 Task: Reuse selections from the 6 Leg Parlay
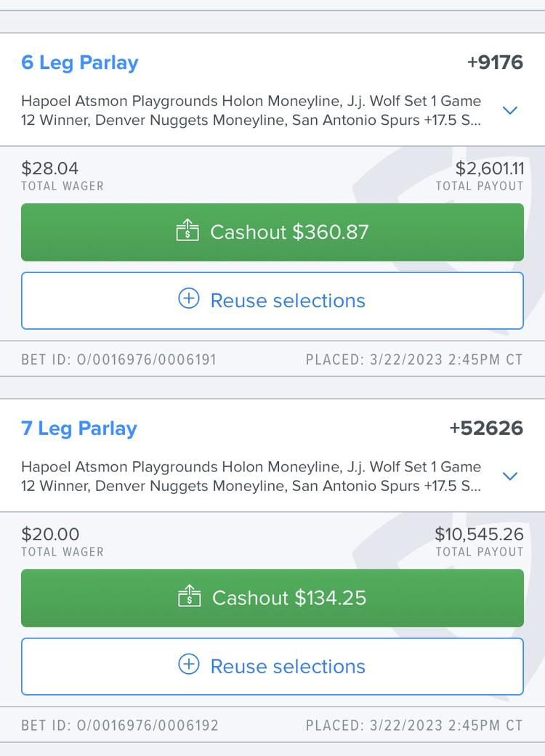pos(272,301)
